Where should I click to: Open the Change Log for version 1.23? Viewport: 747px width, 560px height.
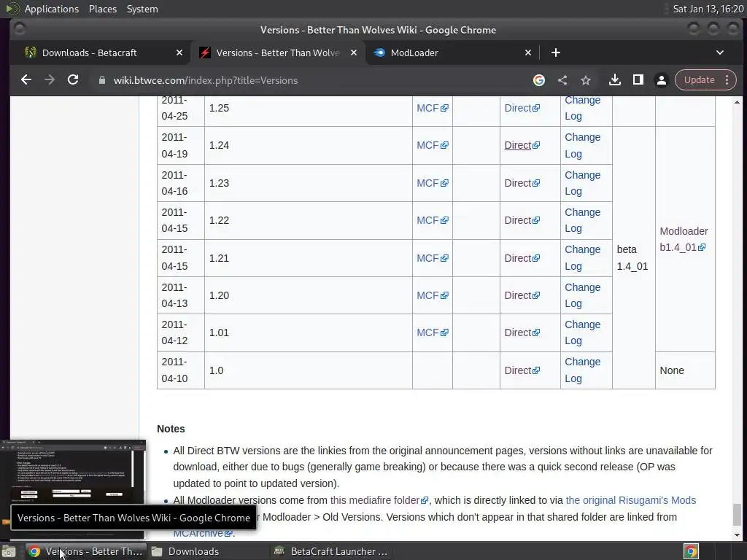[x=582, y=183]
